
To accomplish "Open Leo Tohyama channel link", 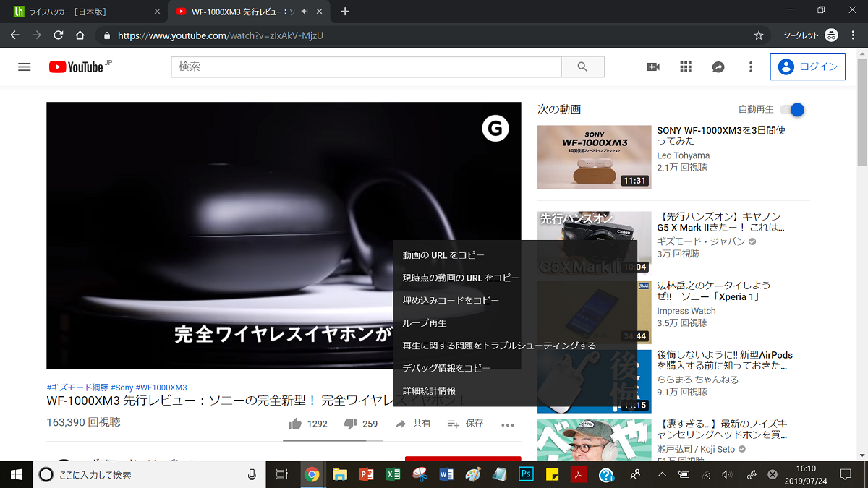I will [x=684, y=155].
